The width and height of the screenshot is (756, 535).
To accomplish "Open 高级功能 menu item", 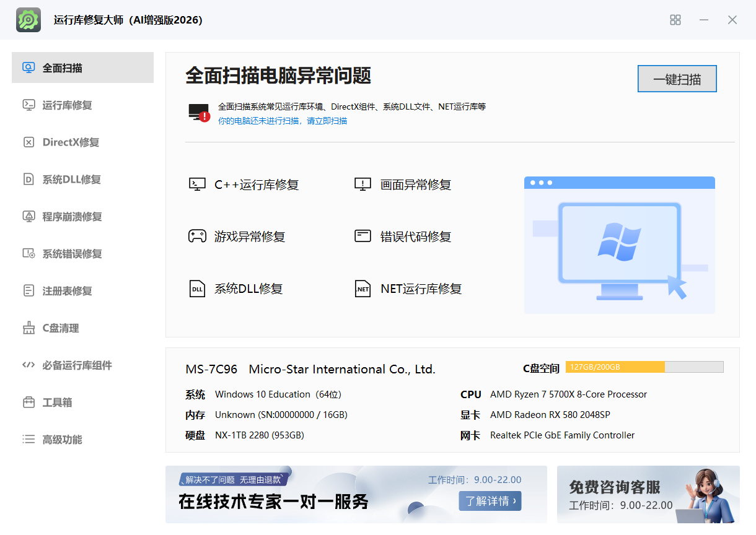I will [x=62, y=440].
